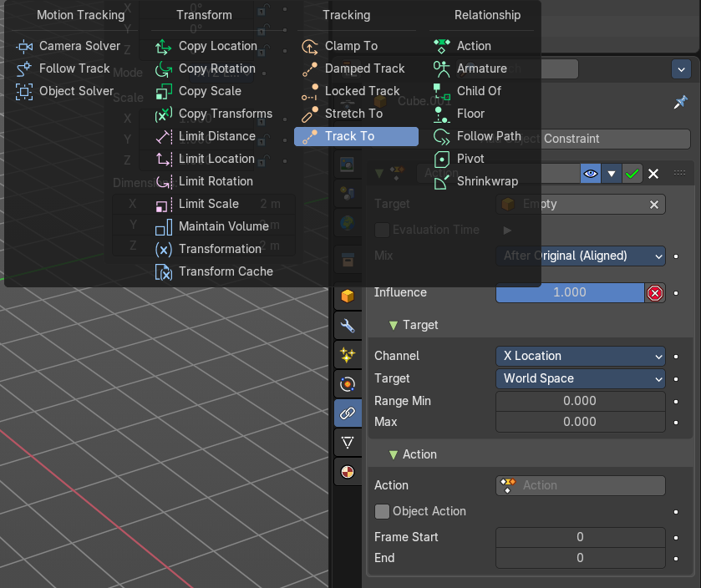Delete the Action constraint with X
The height and width of the screenshot is (588, 701).
coord(653,174)
